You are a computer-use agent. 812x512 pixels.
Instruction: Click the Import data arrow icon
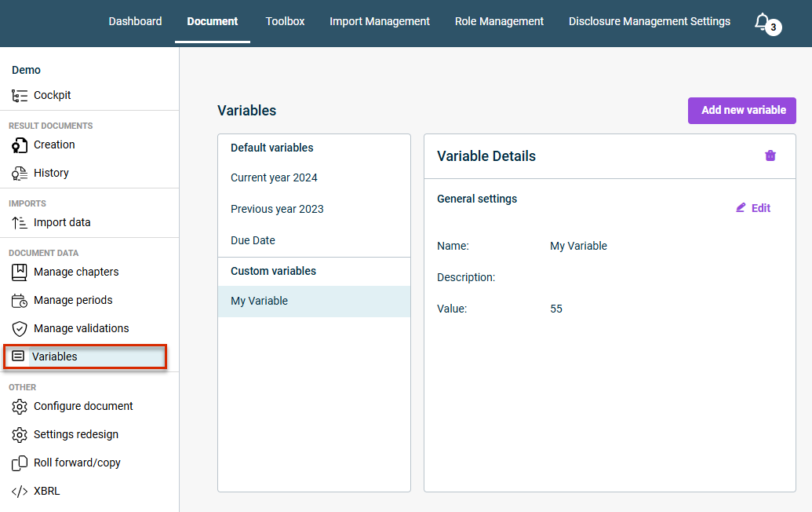coord(19,223)
